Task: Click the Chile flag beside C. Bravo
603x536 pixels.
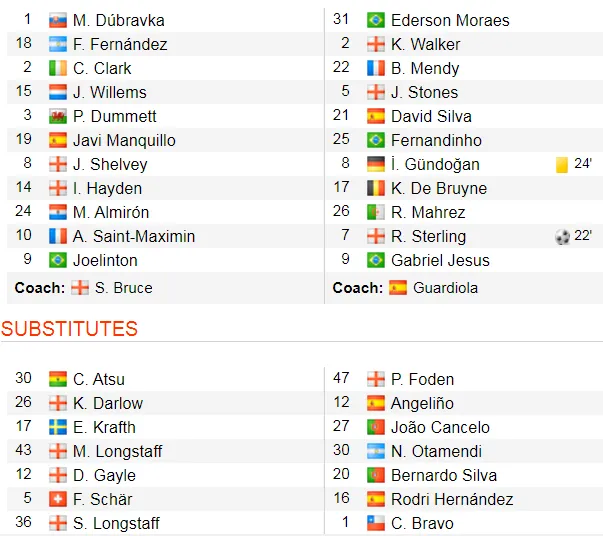Action: pyautogui.click(x=376, y=523)
